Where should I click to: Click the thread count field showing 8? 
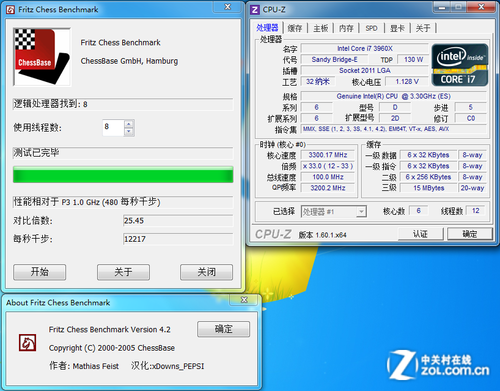114,128
